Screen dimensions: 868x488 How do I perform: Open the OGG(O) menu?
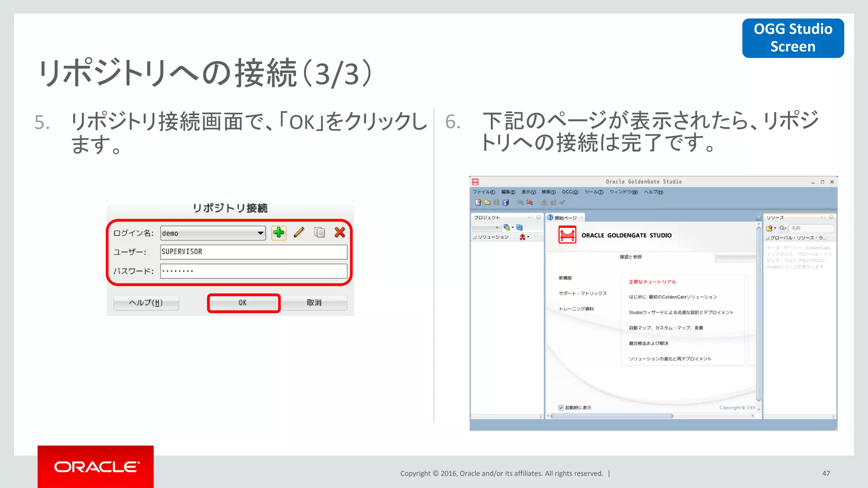(570, 192)
